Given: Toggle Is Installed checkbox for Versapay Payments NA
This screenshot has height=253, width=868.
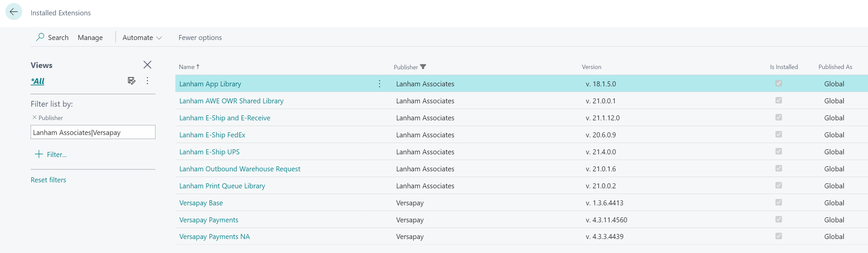Looking at the screenshot, I should coord(778,236).
